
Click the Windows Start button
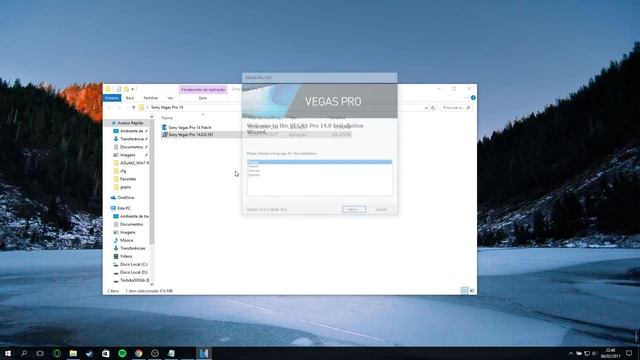7,353
